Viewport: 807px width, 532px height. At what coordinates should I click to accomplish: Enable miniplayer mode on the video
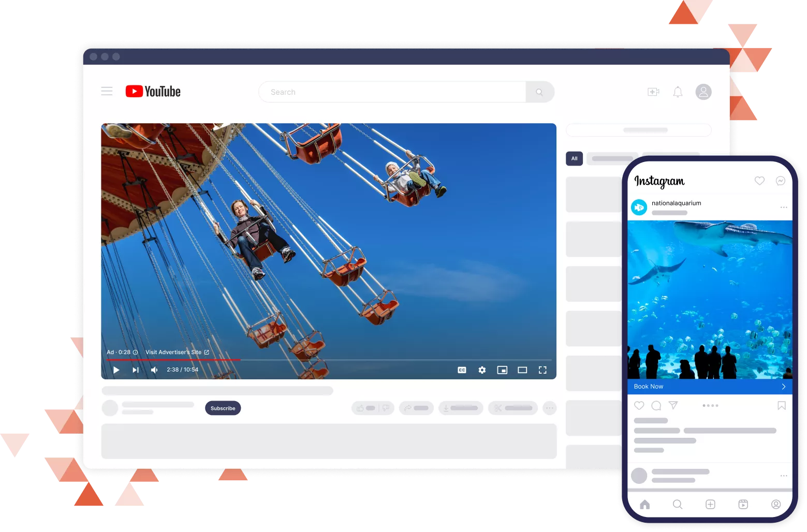(x=502, y=370)
